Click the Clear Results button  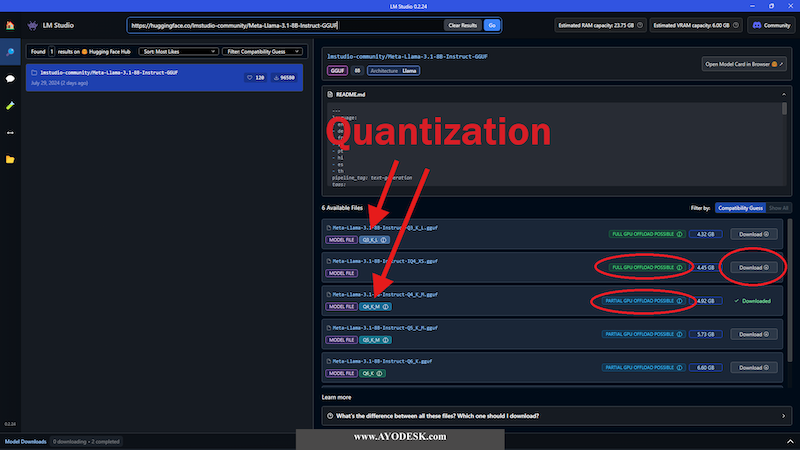462,25
